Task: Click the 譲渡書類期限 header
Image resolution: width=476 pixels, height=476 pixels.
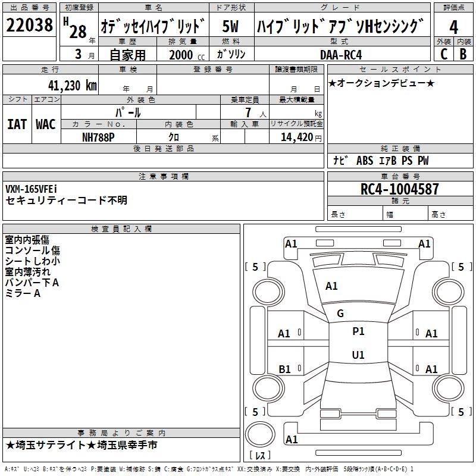Action: (296, 69)
